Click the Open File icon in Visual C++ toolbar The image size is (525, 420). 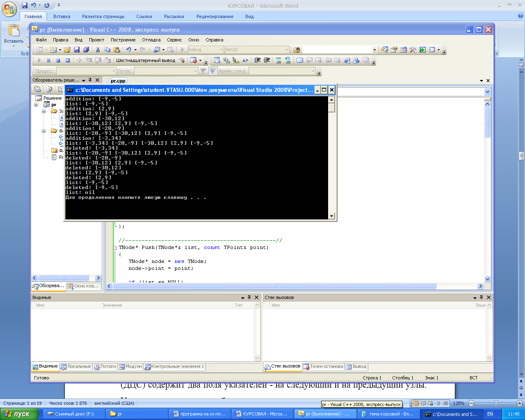pyautogui.click(x=67, y=50)
